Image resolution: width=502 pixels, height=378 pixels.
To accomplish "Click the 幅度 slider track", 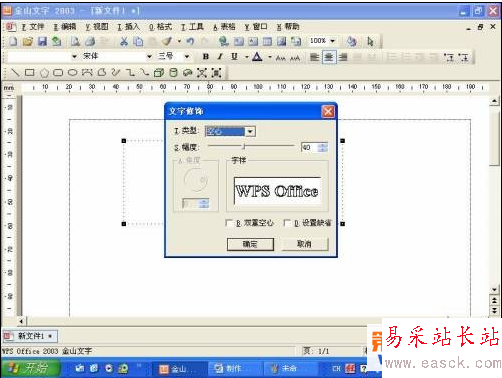I will (251, 146).
